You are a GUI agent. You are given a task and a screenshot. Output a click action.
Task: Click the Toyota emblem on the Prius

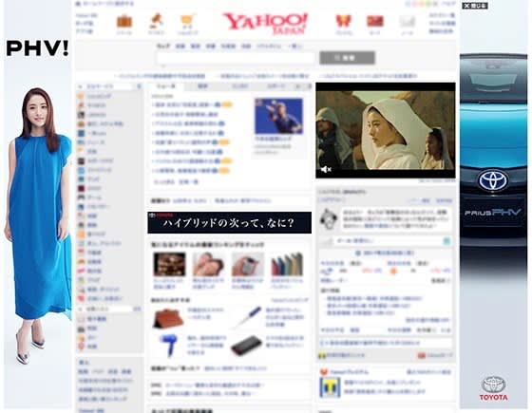coord(493,180)
